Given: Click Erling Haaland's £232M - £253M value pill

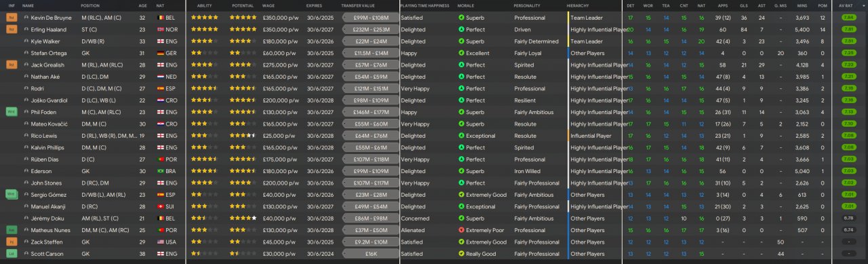Looking at the screenshot, I should (370, 30).
